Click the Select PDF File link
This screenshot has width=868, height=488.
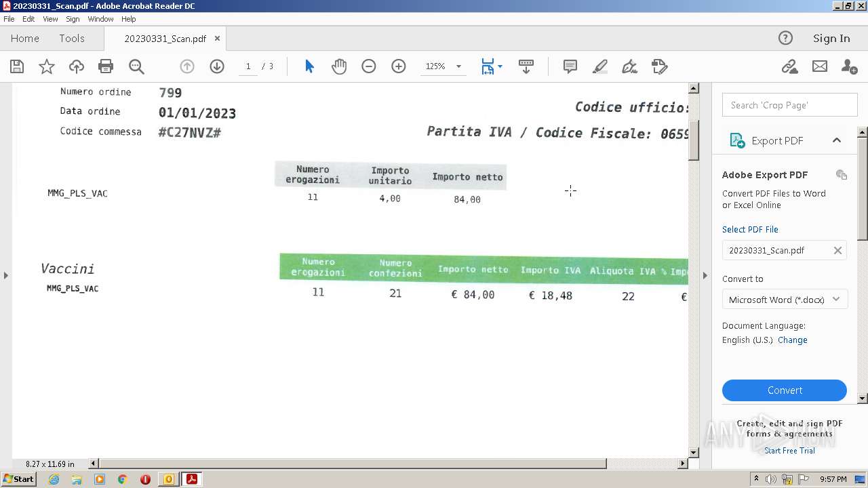click(x=750, y=230)
